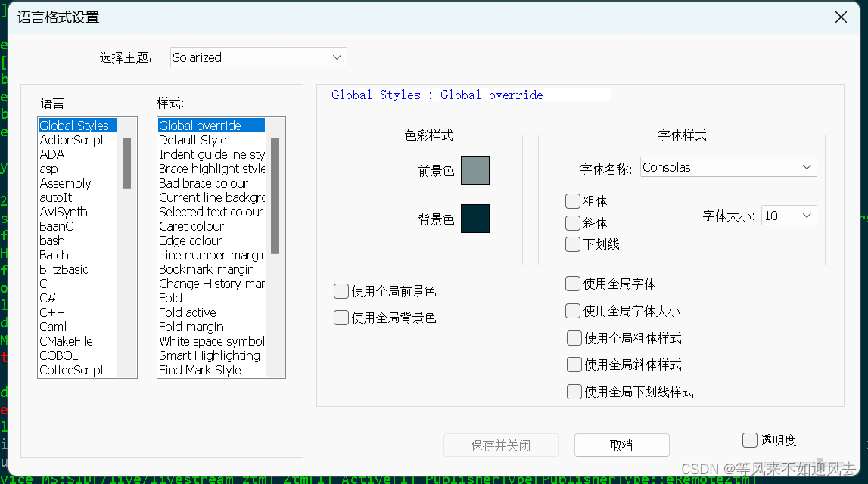
Task: Enable the 透明度 checkbox
Action: [749, 439]
